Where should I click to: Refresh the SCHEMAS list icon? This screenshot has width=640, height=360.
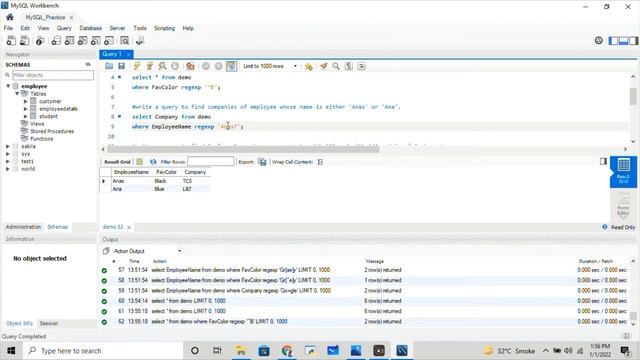pyautogui.click(x=88, y=64)
